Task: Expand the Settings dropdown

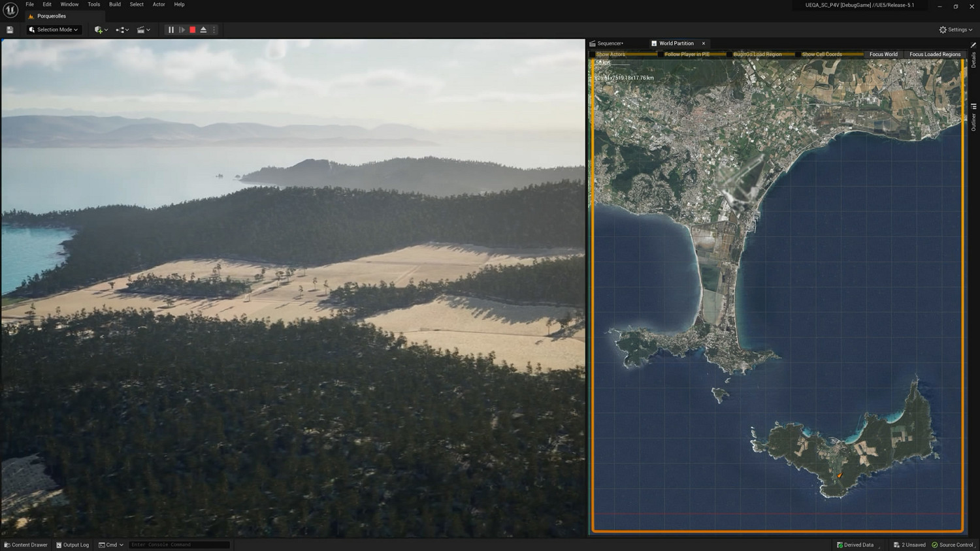Action: point(956,30)
